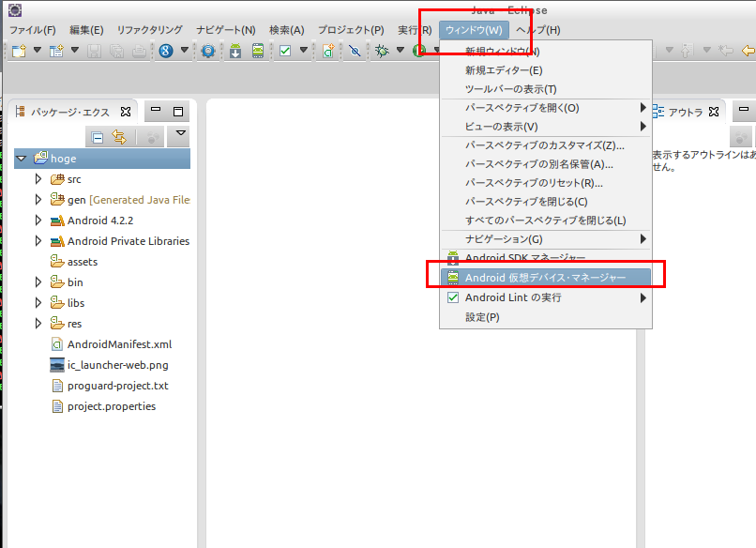Choose 新規エディター(E) from the menu
This screenshot has height=548, width=756.
coord(546,70)
